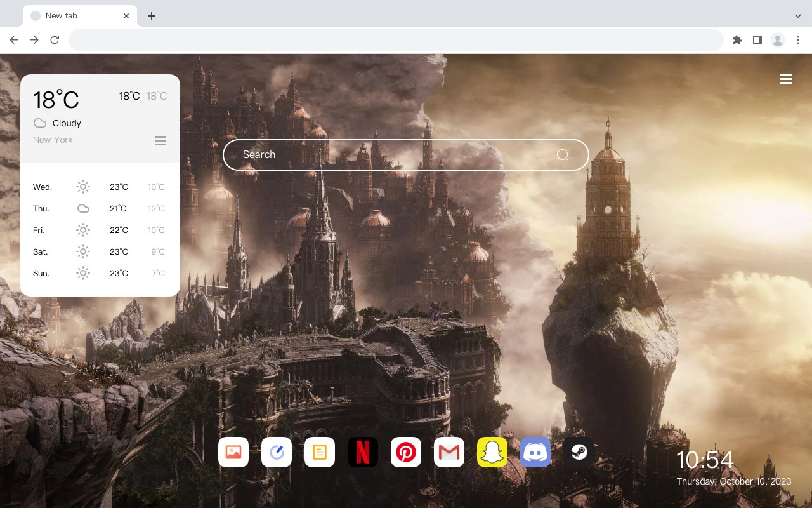
Task: Click the New York location label
Action: coord(53,140)
